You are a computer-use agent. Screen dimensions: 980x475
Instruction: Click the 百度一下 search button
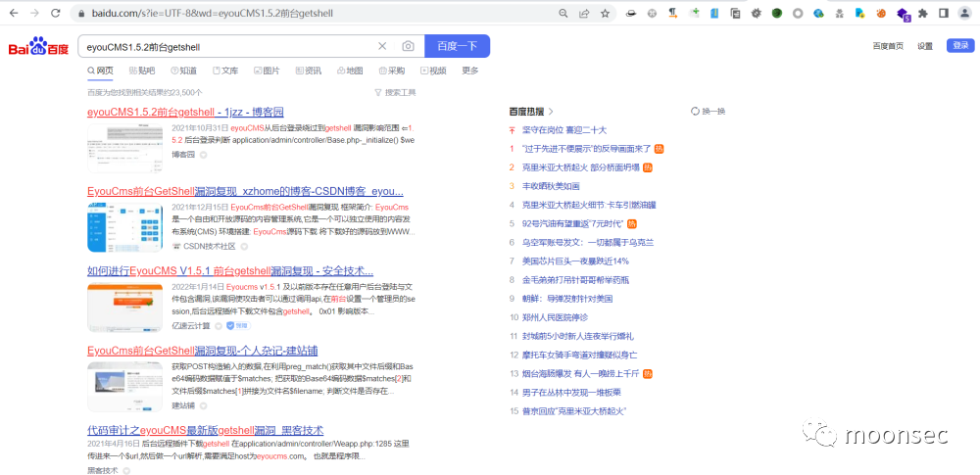pyautogui.click(x=457, y=46)
